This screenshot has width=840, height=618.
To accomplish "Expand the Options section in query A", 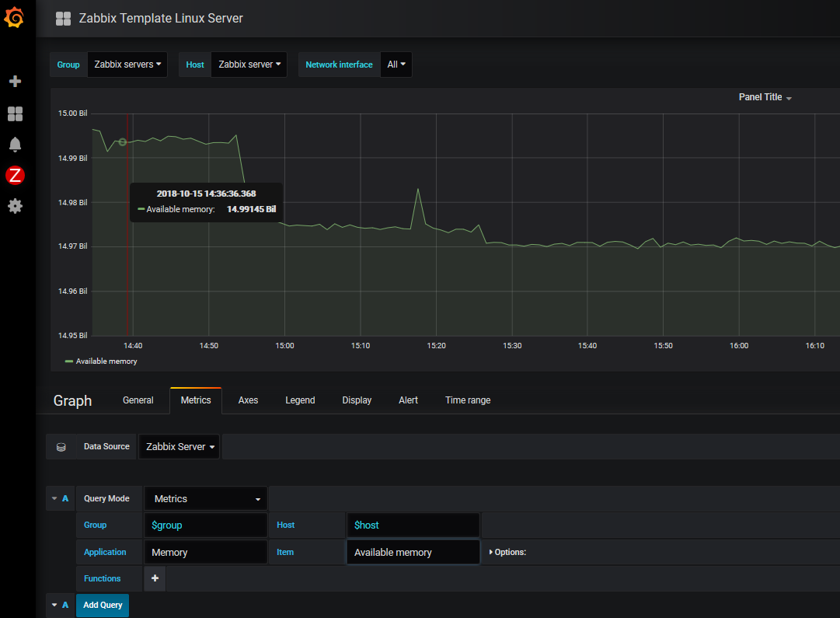I will (507, 552).
